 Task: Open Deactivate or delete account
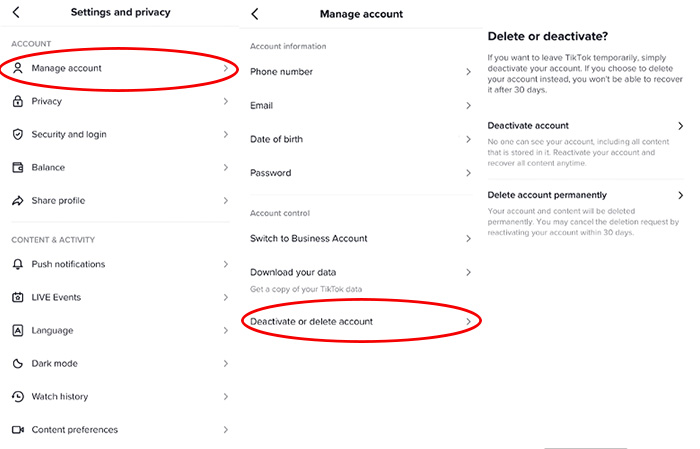point(361,321)
